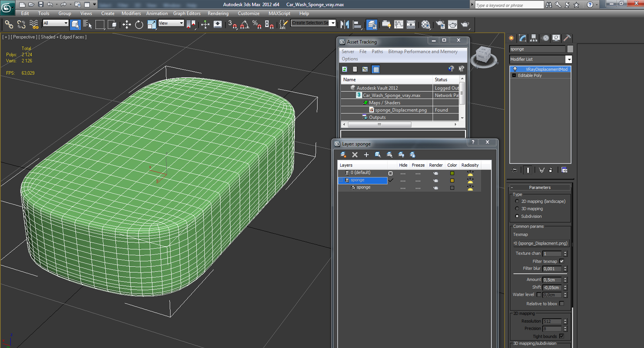
Task: Add selected objects to highlighted layer
Action: pyautogui.click(x=366, y=154)
